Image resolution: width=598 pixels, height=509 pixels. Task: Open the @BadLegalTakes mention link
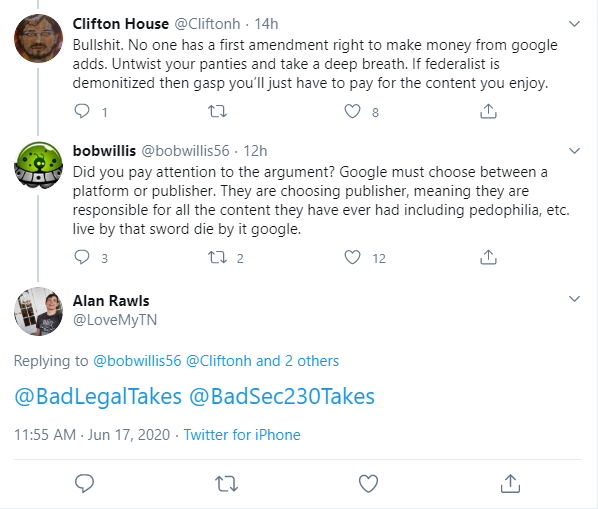[98, 397]
